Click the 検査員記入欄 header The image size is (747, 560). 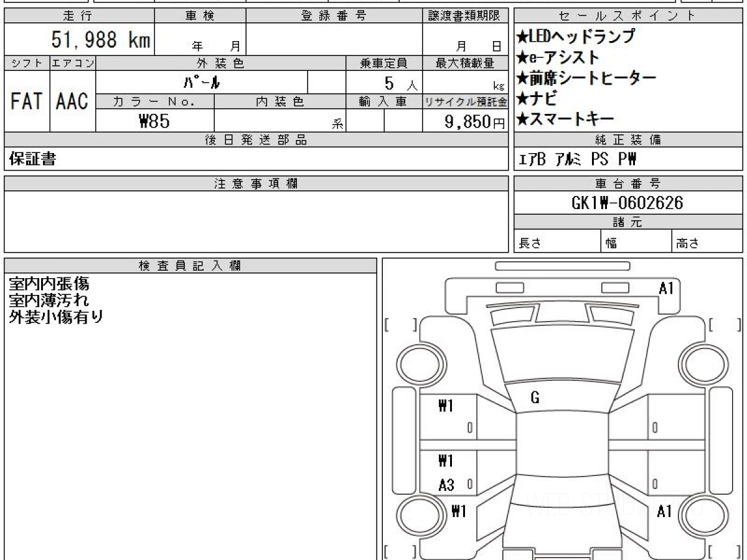pos(190,266)
